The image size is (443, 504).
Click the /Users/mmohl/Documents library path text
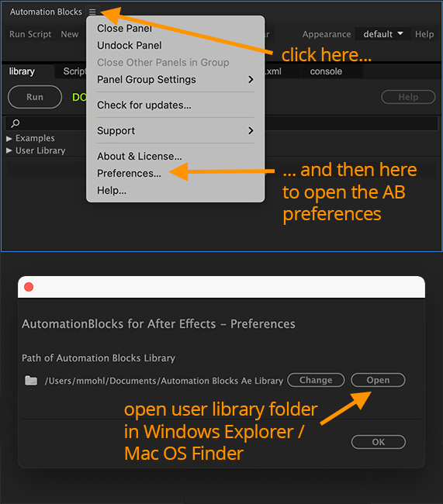(x=164, y=381)
